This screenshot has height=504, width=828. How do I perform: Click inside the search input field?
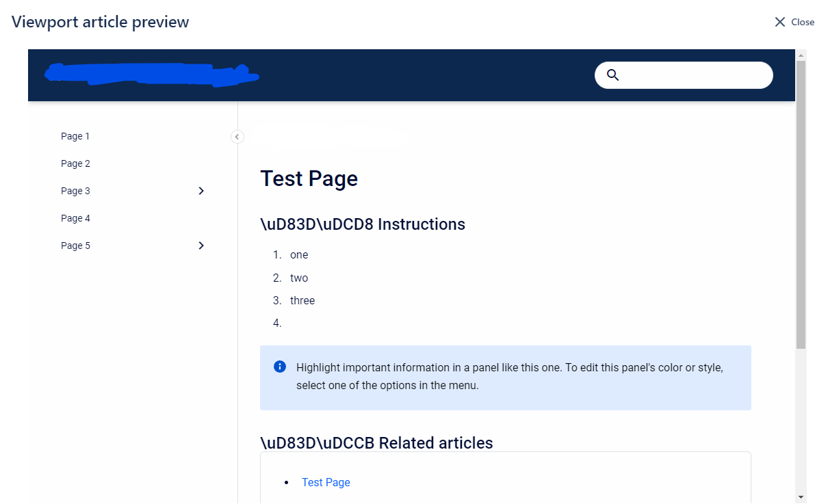coord(684,75)
